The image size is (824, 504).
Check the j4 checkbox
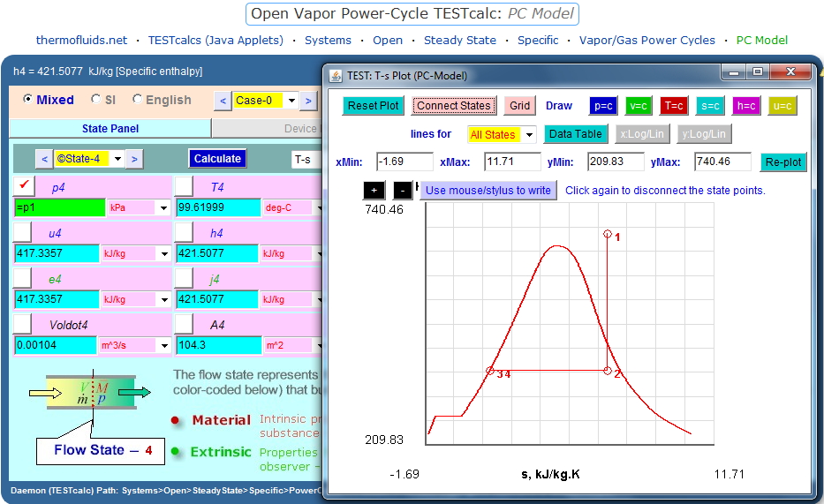[x=184, y=277]
